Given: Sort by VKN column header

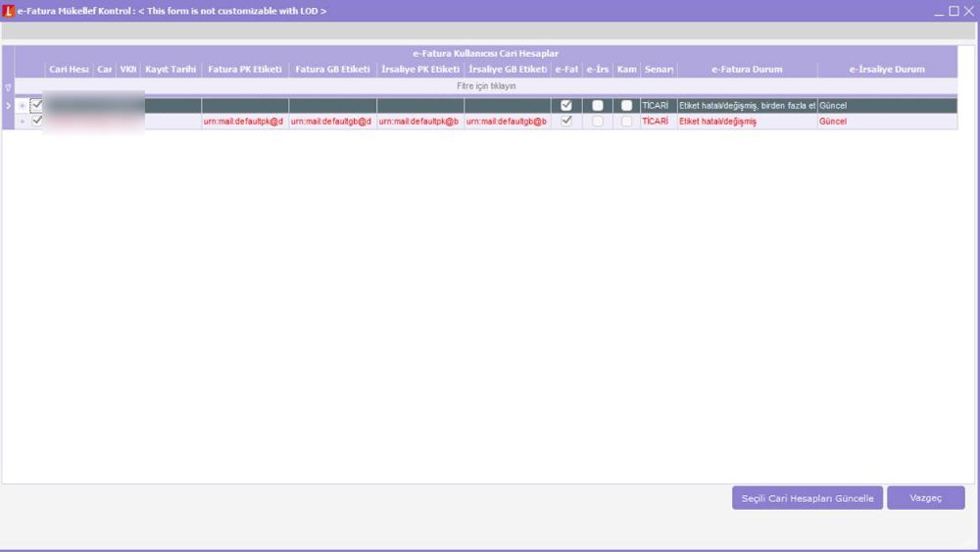Looking at the screenshot, I should tap(128, 70).
